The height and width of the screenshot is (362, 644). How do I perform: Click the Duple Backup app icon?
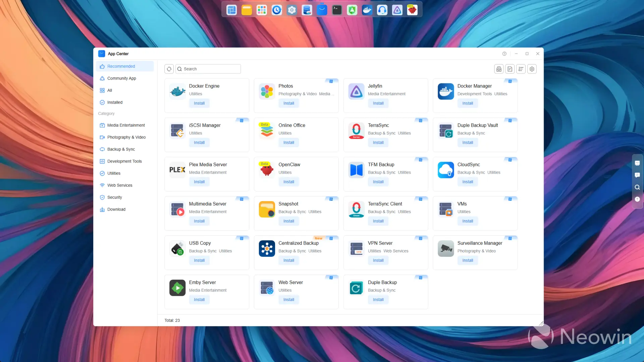356,288
